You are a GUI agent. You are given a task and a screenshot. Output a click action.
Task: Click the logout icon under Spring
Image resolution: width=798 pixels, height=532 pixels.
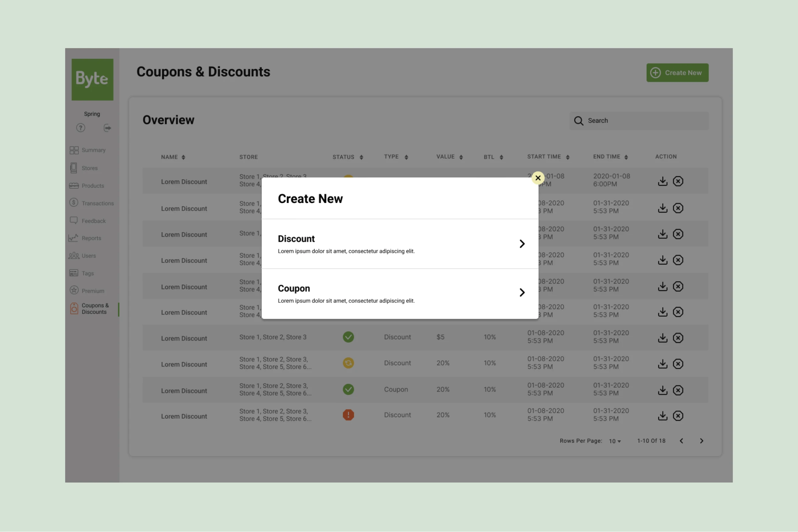pos(107,128)
